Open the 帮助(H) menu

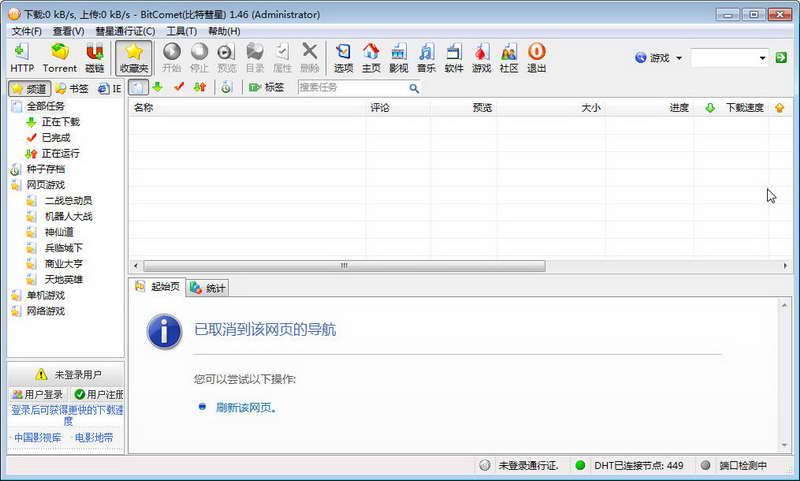(x=224, y=31)
